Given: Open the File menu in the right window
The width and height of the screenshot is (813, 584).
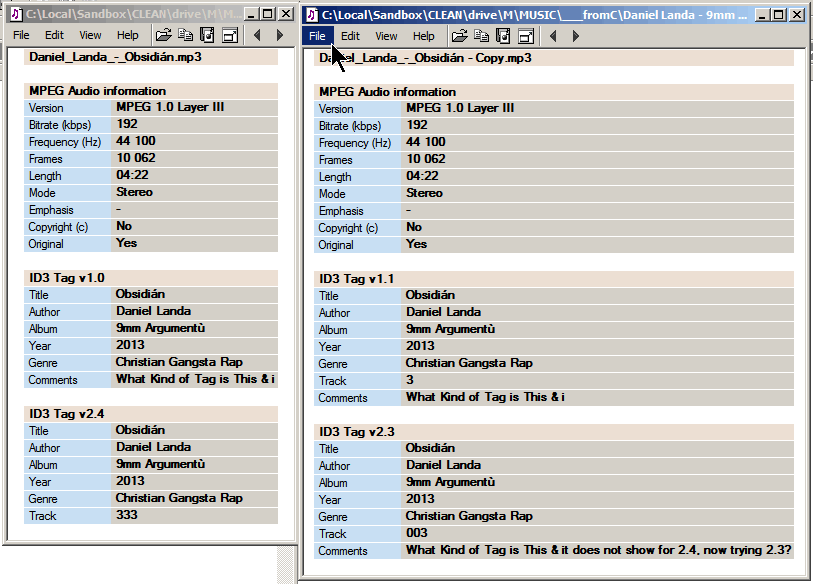Looking at the screenshot, I should click(317, 36).
